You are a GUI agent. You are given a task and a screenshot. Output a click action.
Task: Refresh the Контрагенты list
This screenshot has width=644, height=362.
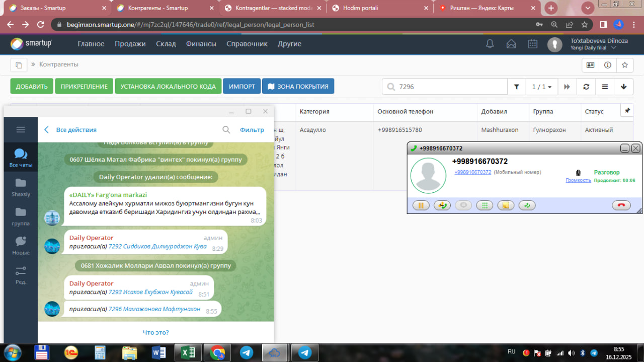(586, 87)
